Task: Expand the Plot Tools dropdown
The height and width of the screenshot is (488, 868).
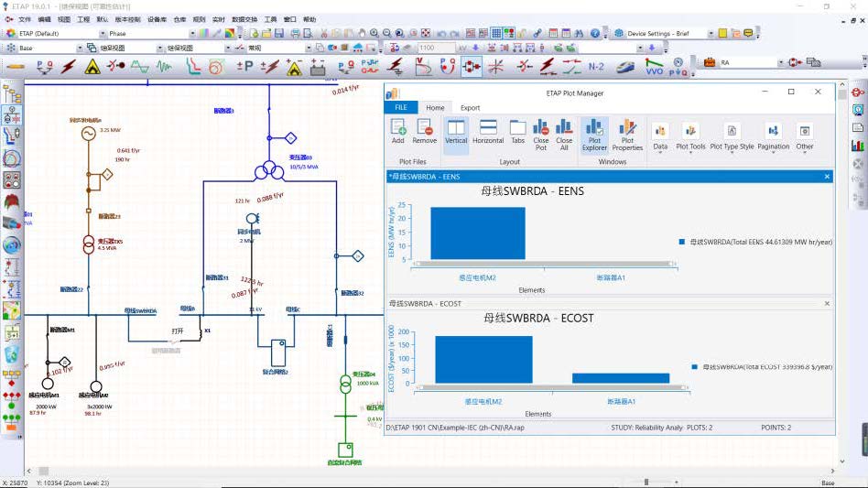Action: coord(690,136)
